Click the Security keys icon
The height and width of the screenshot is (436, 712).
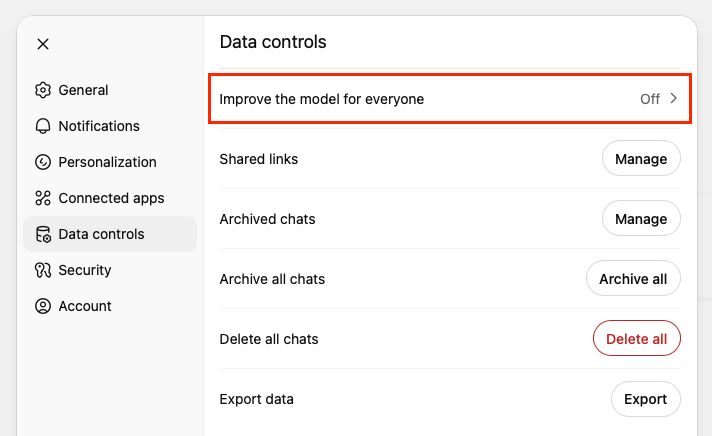[43, 270]
